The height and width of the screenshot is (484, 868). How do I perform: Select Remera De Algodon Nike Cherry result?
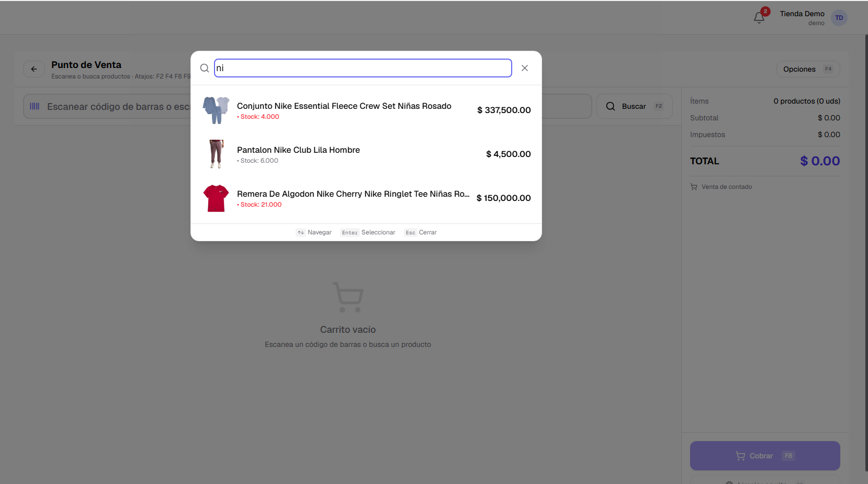click(x=366, y=198)
